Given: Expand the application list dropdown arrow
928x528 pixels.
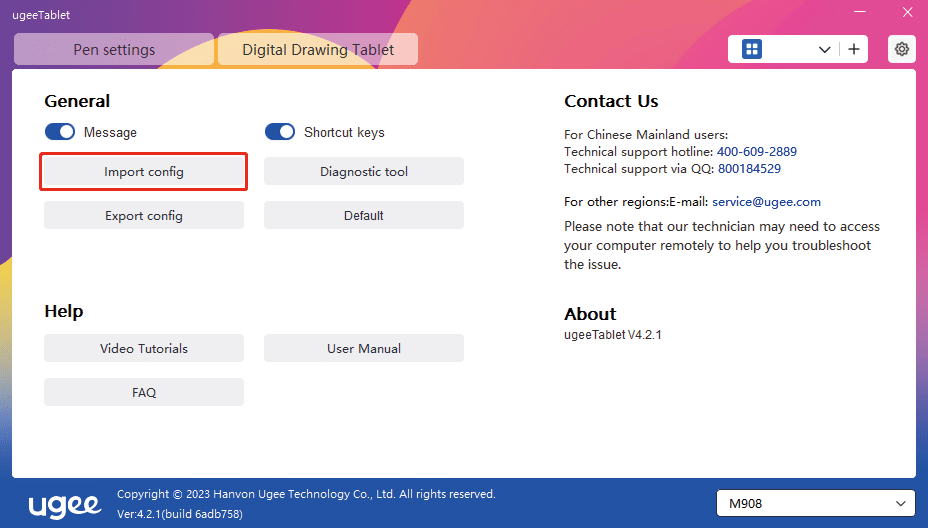Looking at the screenshot, I should pos(824,50).
